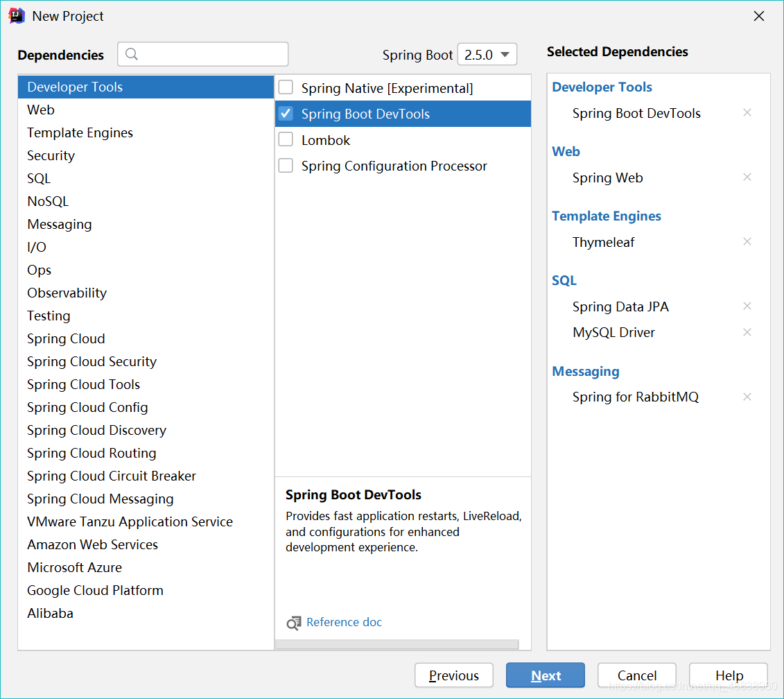Select the Amazon Web Services category
784x699 pixels.
click(x=146, y=544)
